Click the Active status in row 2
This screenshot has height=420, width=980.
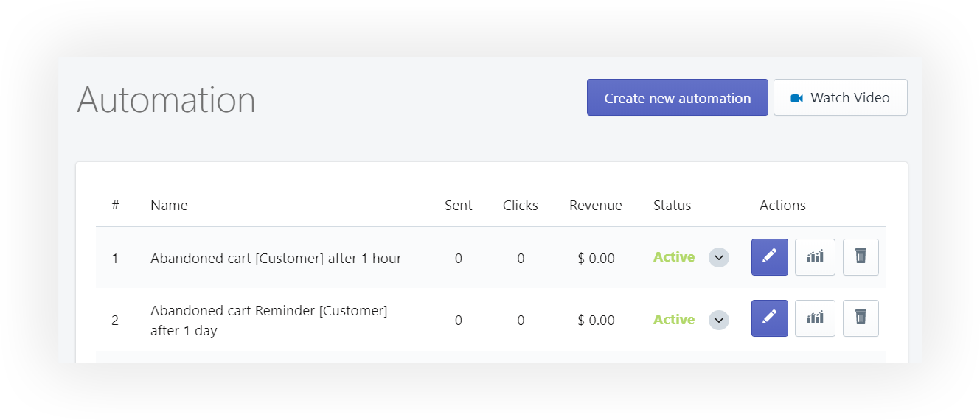pos(674,320)
